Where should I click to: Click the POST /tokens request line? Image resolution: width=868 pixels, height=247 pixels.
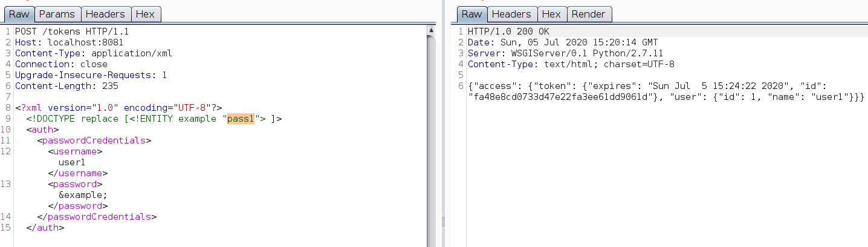72,31
